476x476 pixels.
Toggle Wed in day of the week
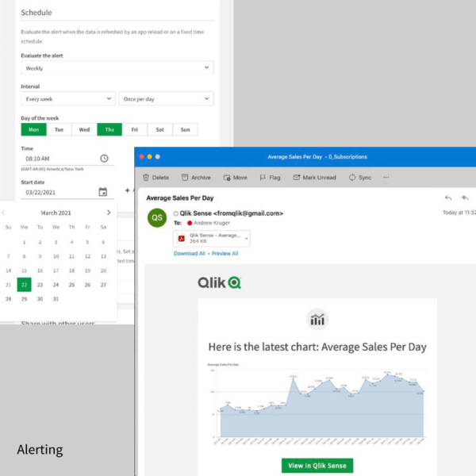point(84,129)
